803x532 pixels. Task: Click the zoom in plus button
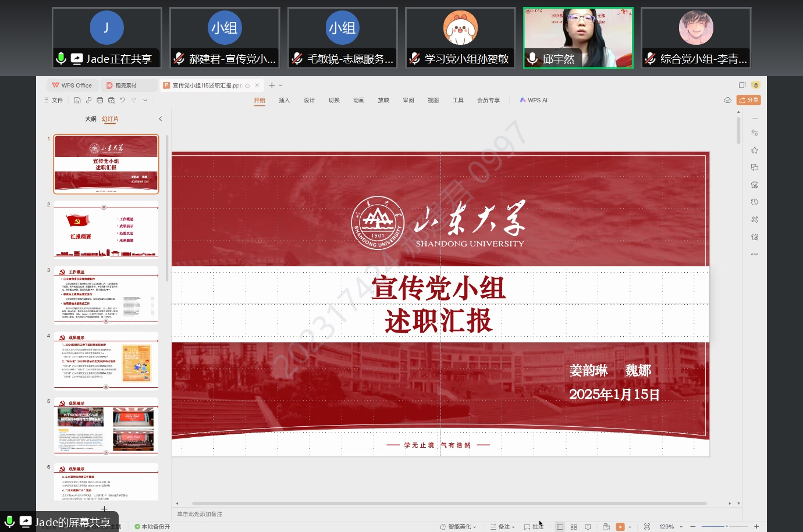[756, 527]
